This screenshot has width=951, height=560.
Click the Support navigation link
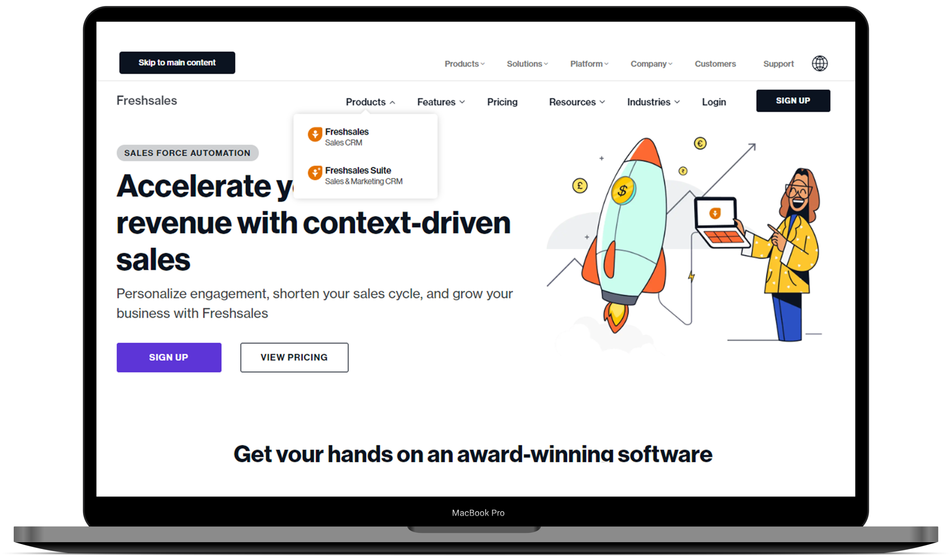(x=778, y=64)
